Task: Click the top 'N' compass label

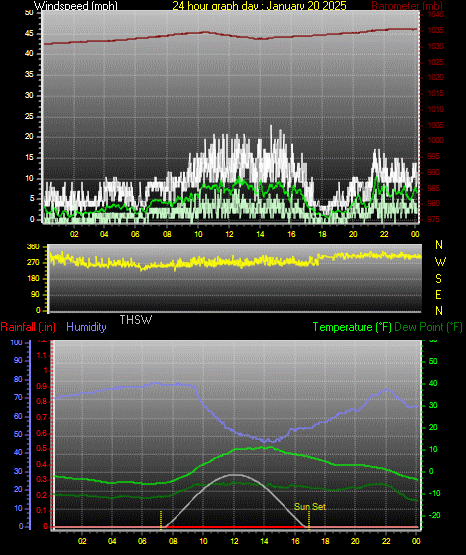Action: click(439, 245)
